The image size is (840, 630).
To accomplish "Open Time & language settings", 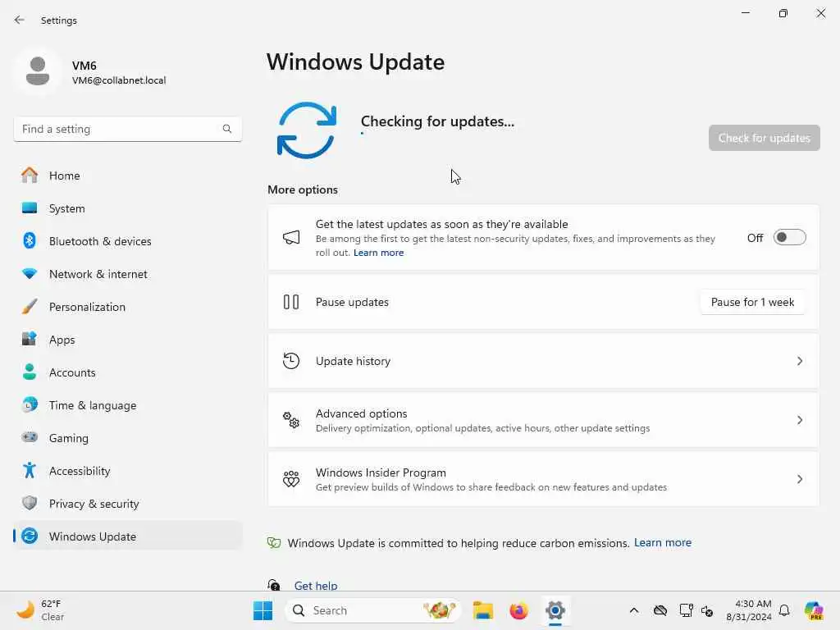I will tap(127, 405).
